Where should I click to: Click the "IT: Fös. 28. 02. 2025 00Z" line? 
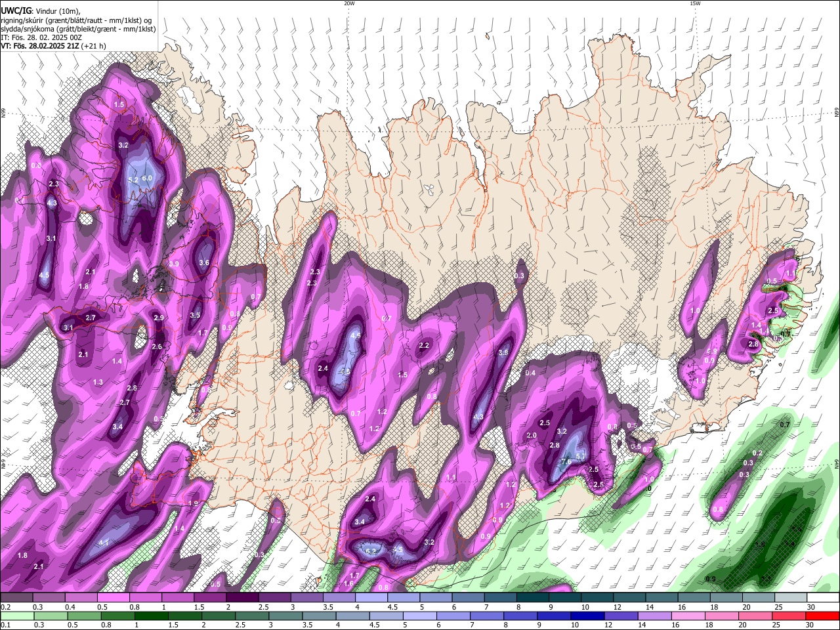[41, 37]
